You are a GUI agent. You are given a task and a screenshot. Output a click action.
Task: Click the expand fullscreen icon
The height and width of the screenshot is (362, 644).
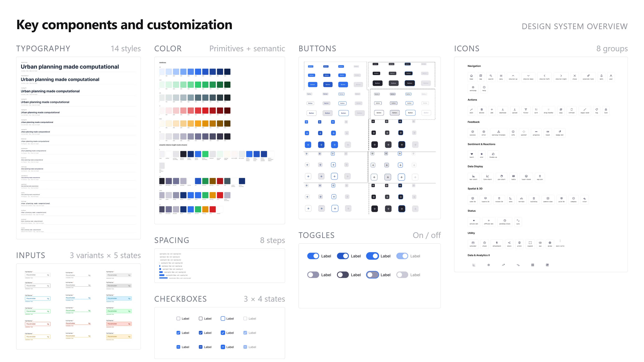click(530, 244)
